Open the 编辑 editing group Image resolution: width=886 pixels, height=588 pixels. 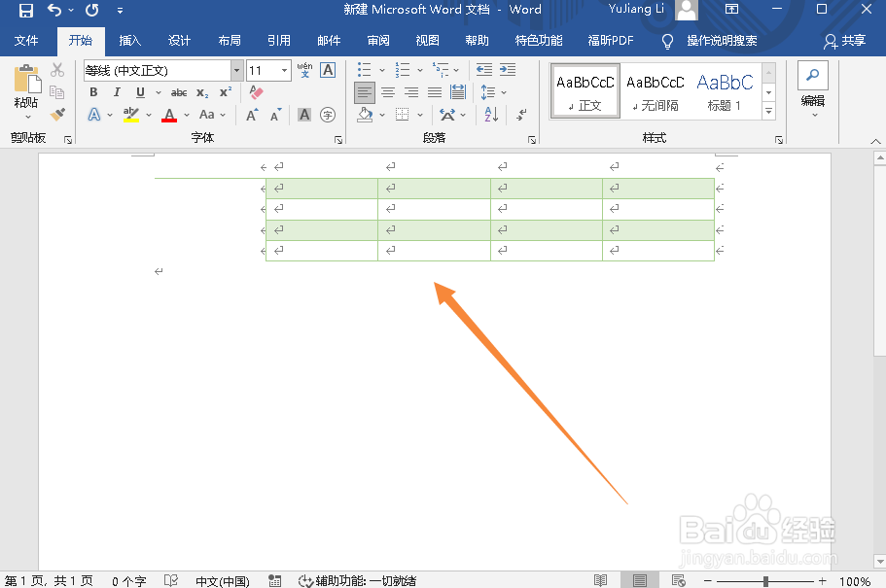812,89
